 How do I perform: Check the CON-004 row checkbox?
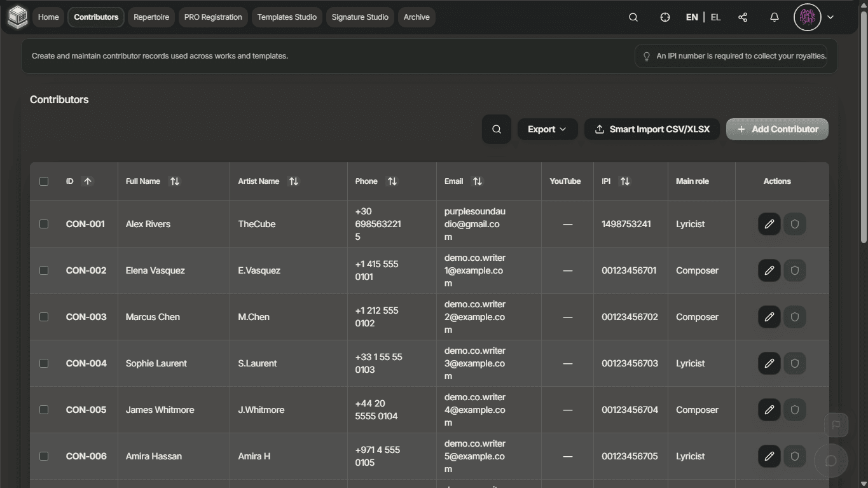click(x=44, y=363)
